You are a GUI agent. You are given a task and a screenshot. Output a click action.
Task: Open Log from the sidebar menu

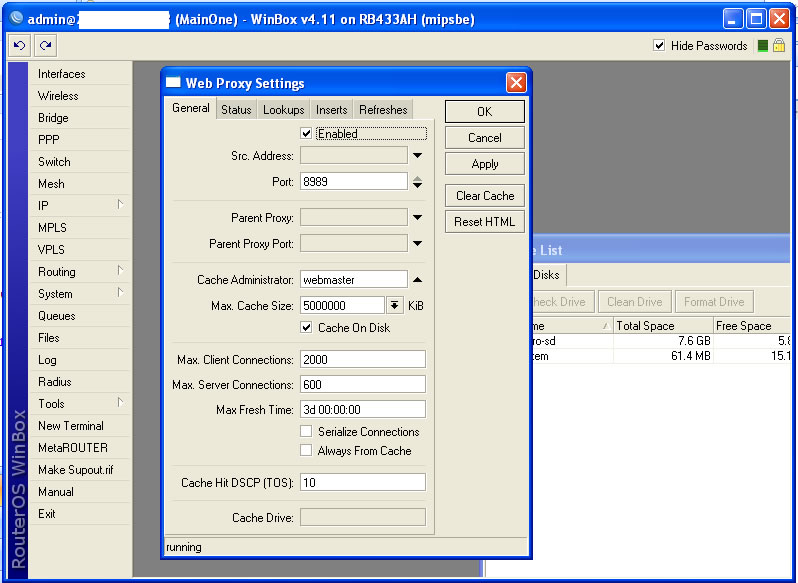[x=80, y=360]
